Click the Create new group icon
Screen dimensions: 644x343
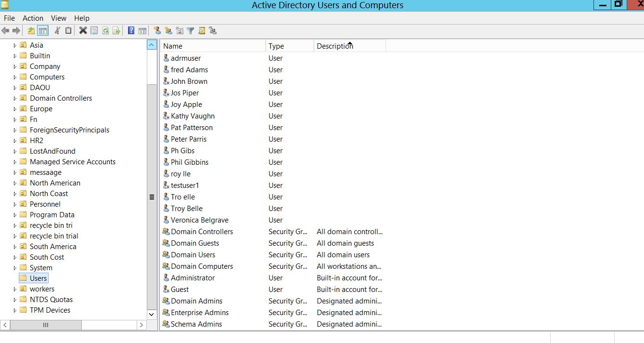coord(168,31)
